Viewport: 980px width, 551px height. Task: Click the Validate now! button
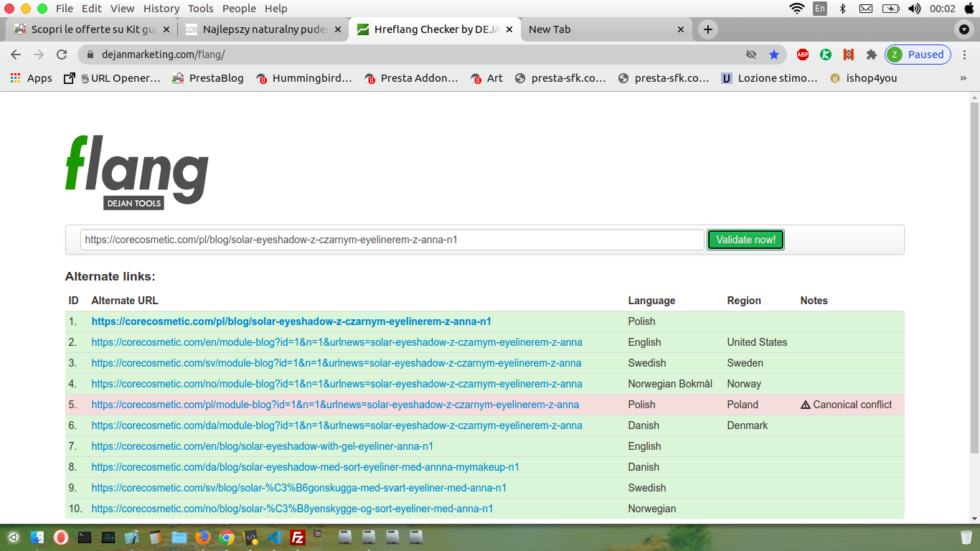pyautogui.click(x=746, y=240)
